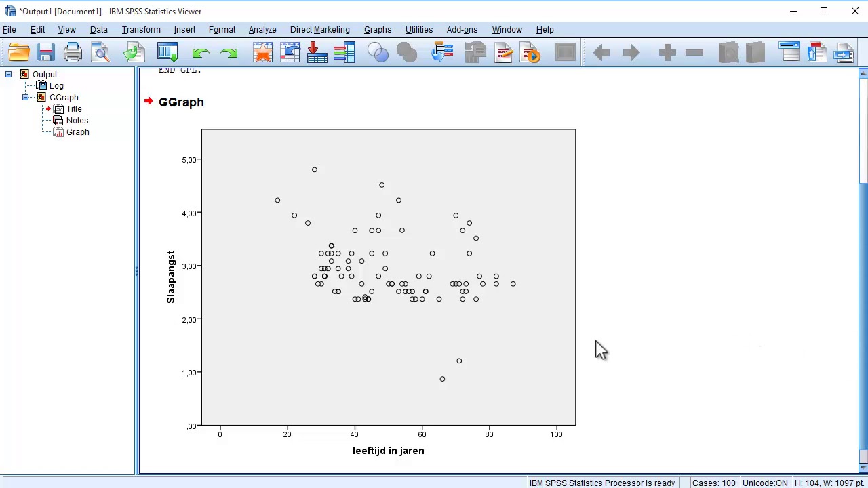Collapse the GGraph node in outline
This screenshot has width=868, height=488.
coord(26,98)
